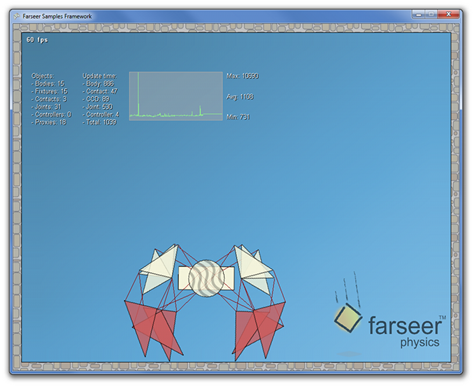Click the 'Farseer Samples Framework' window title

[57, 16]
